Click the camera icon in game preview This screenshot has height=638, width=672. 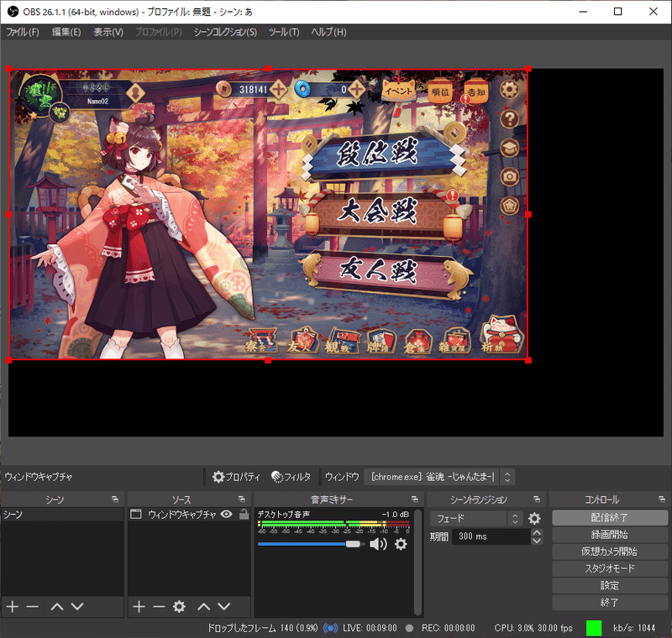509,176
